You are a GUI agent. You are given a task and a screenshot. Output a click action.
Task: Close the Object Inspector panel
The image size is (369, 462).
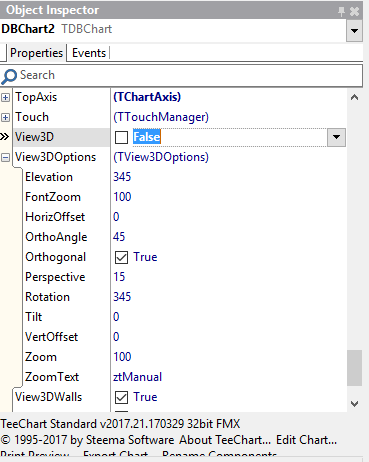point(355,11)
